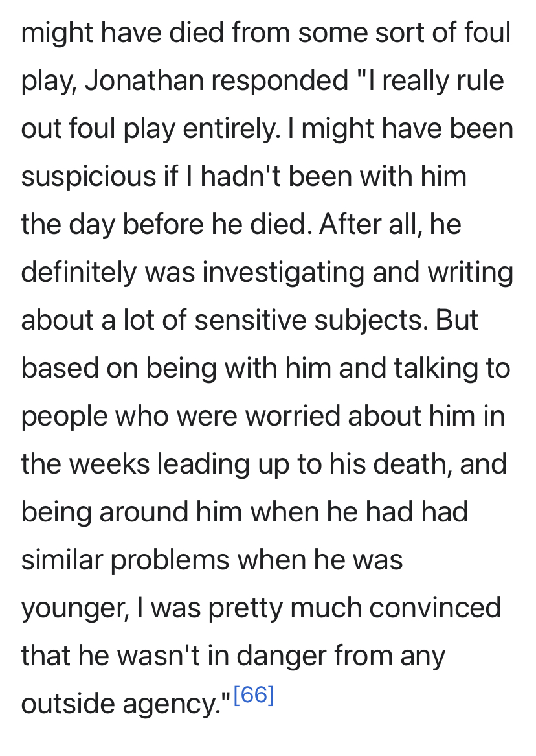Click the word "worried" in the paragraph
Screen dimensions: 536x756
click(x=293, y=416)
